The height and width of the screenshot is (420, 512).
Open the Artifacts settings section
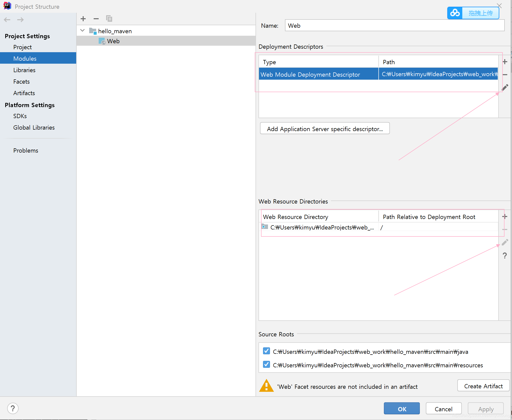24,93
